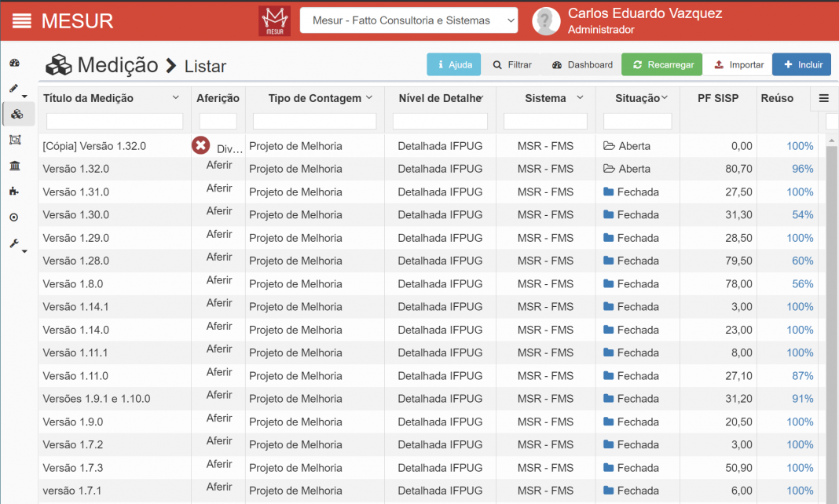
Task: Click the Aferição column header
Action: 218,98
